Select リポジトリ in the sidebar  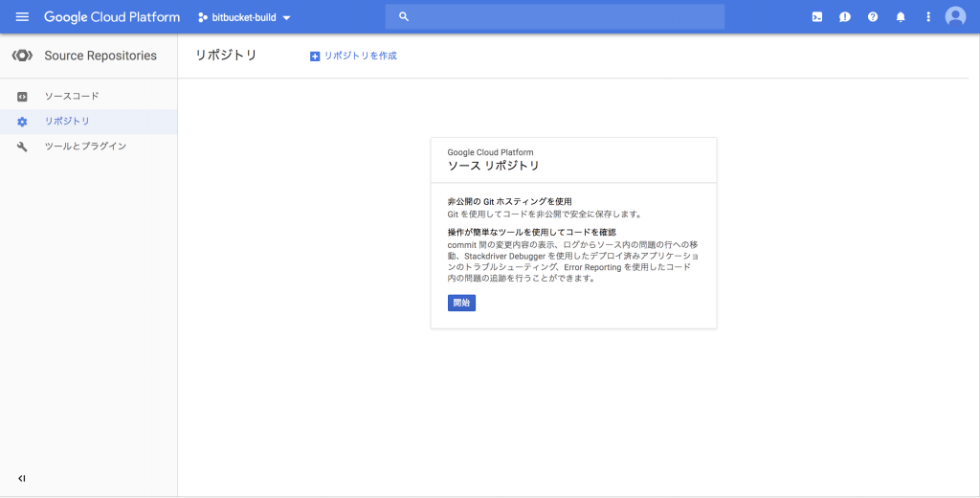pos(89,122)
